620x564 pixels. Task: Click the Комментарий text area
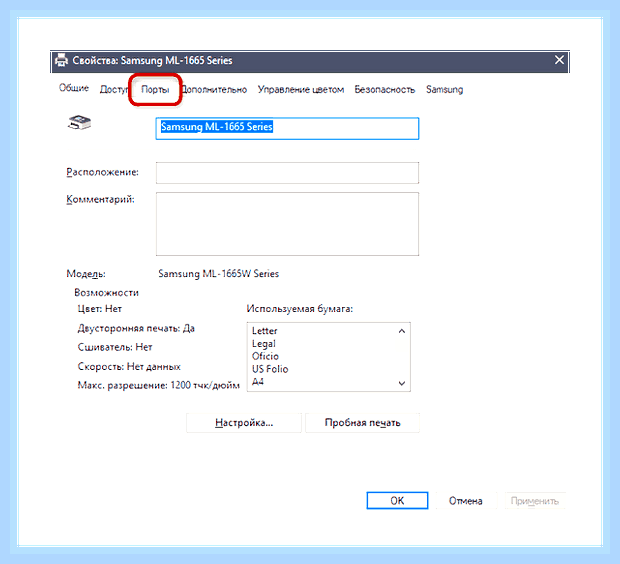tap(287, 224)
